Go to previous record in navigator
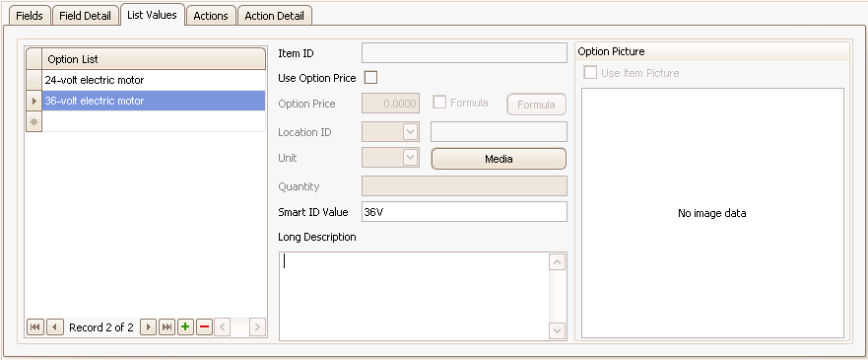 [x=54, y=327]
